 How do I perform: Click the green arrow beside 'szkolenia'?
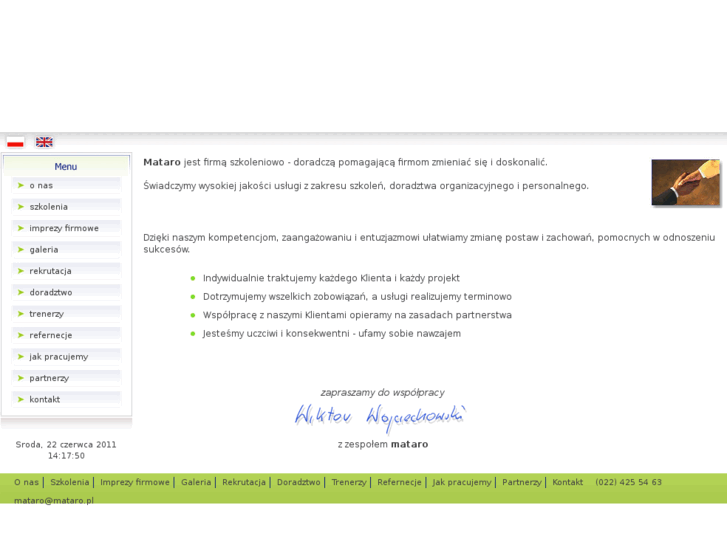(21, 206)
